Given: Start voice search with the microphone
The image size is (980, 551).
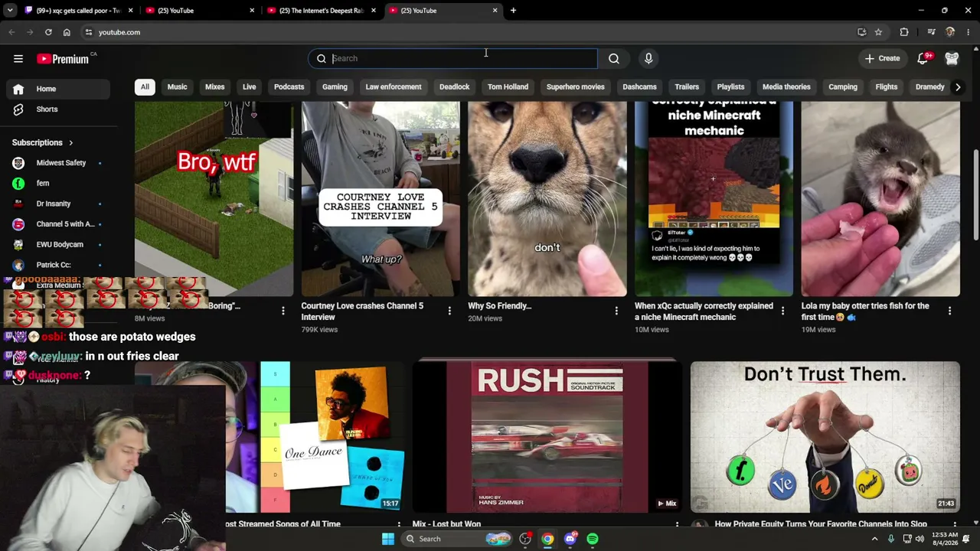Looking at the screenshot, I should [x=648, y=58].
